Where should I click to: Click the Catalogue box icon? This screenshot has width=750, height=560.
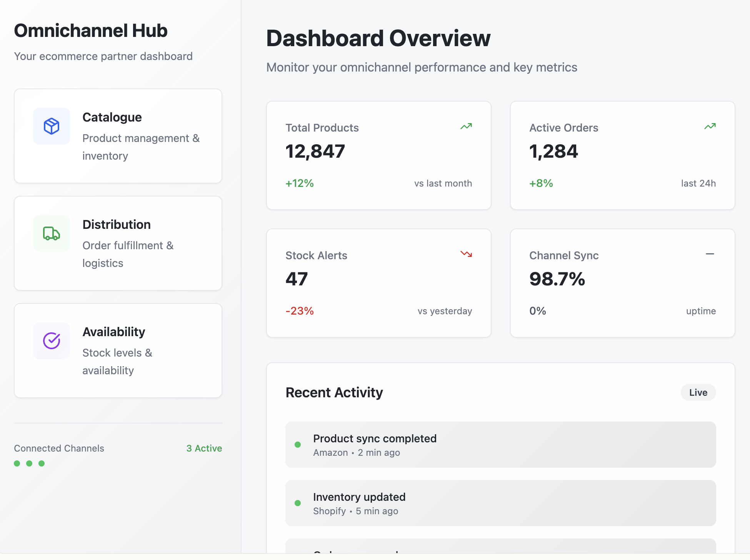click(x=52, y=126)
